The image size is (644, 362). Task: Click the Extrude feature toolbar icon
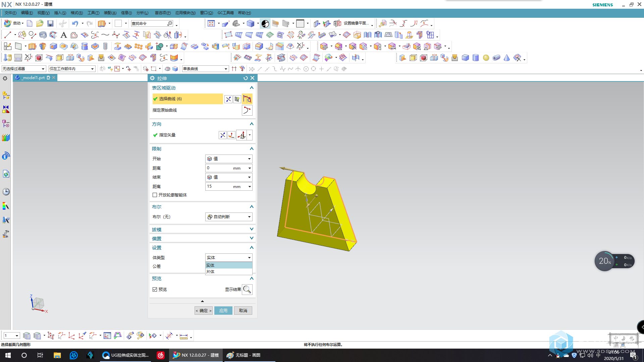click(32, 46)
